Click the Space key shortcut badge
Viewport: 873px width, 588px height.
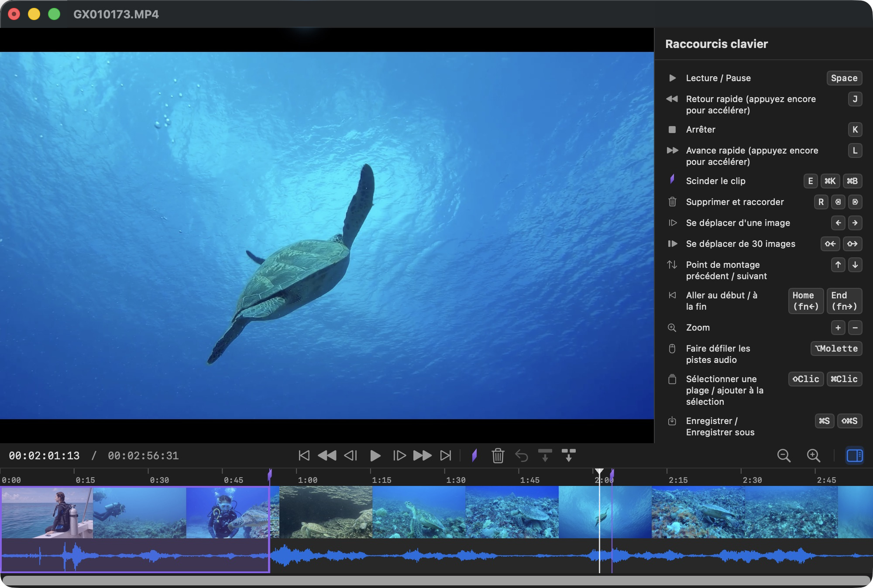click(844, 78)
